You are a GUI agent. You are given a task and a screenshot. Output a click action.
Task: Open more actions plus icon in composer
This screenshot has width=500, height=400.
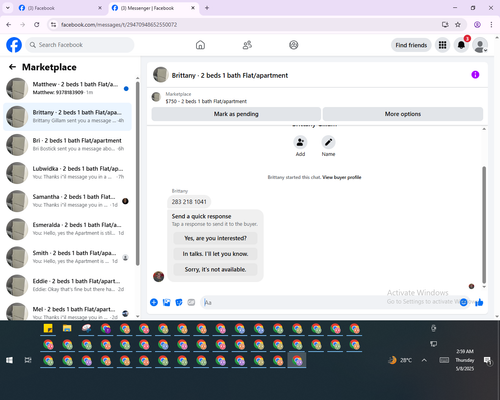coord(154,302)
